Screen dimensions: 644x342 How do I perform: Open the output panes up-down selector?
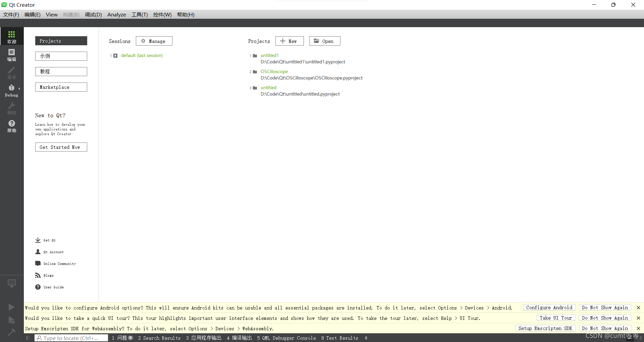coord(366,338)
